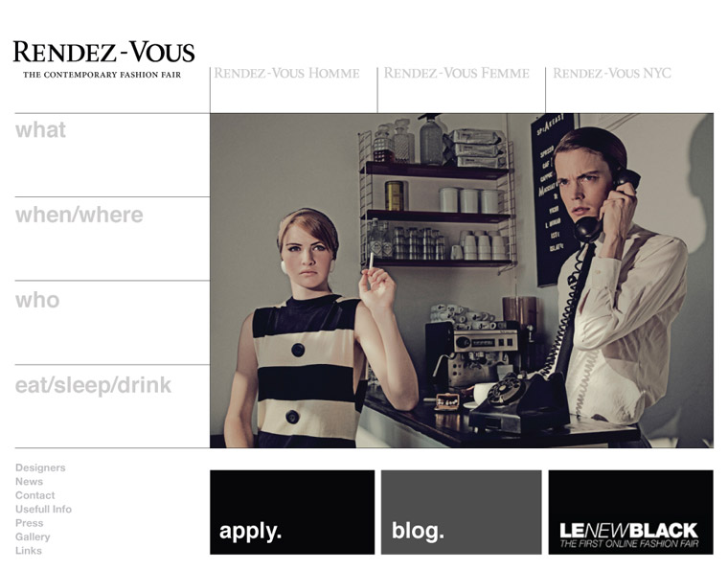Viewport: 728px width, 570px height.
Task: Open the Rendez-Vous Femme tab
Action: pos(456,74)
